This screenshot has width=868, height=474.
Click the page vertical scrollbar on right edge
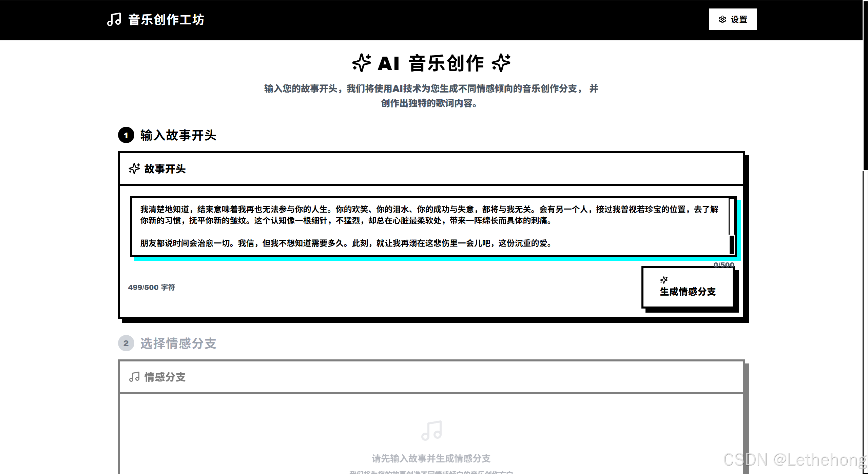(x=865, y=85)
